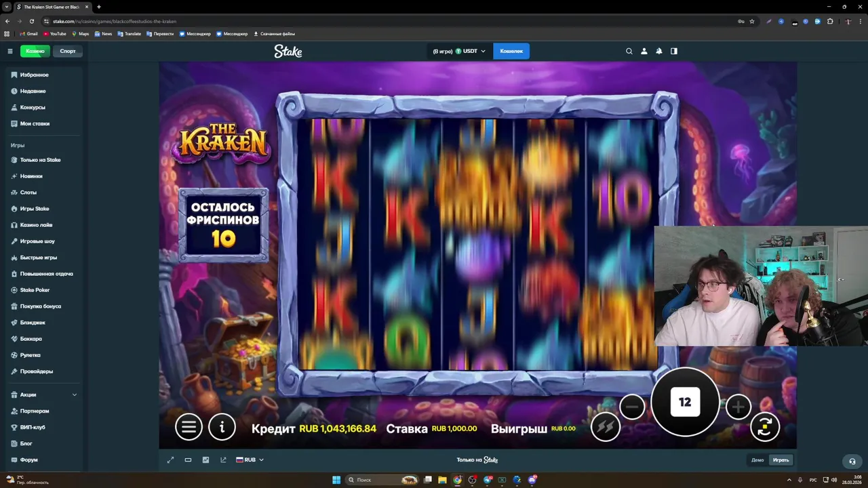
Task: Open live support headset button
Action: click(852, 461)
